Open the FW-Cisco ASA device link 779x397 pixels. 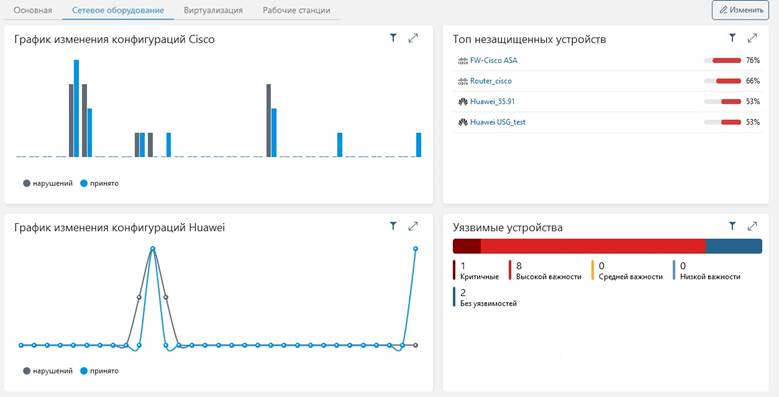pyautogui.click(x=493, y=60)
